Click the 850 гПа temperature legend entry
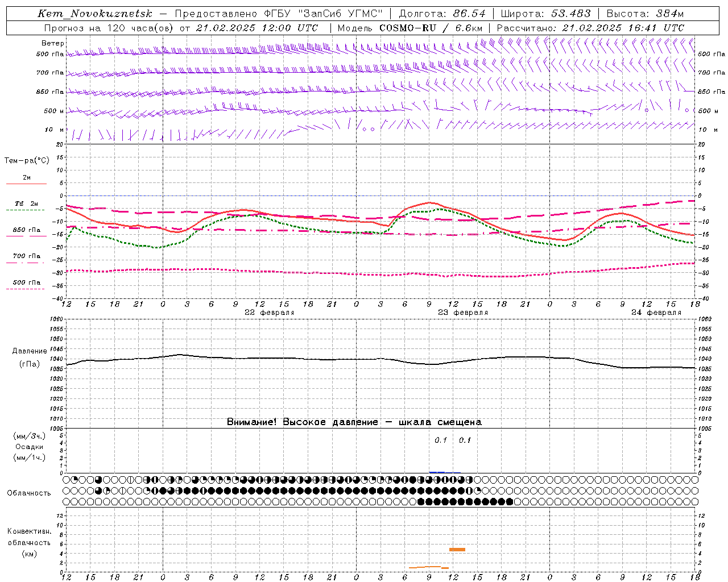 pos(27,230)
